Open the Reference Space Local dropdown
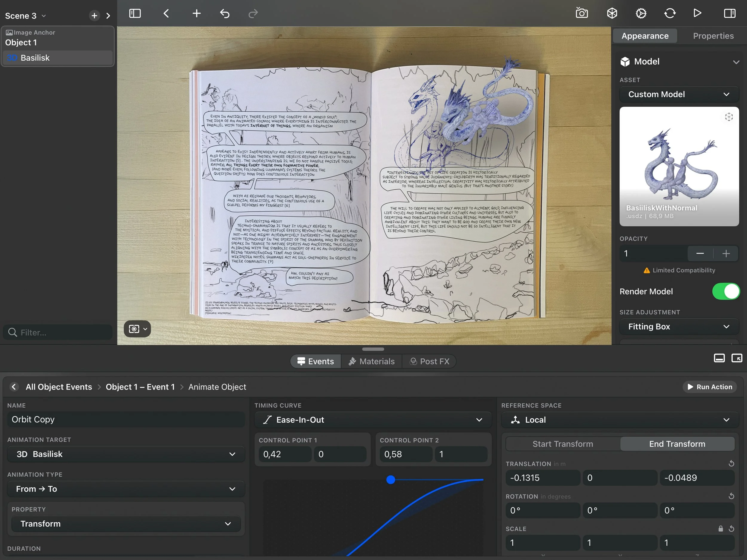 (620, 420)
